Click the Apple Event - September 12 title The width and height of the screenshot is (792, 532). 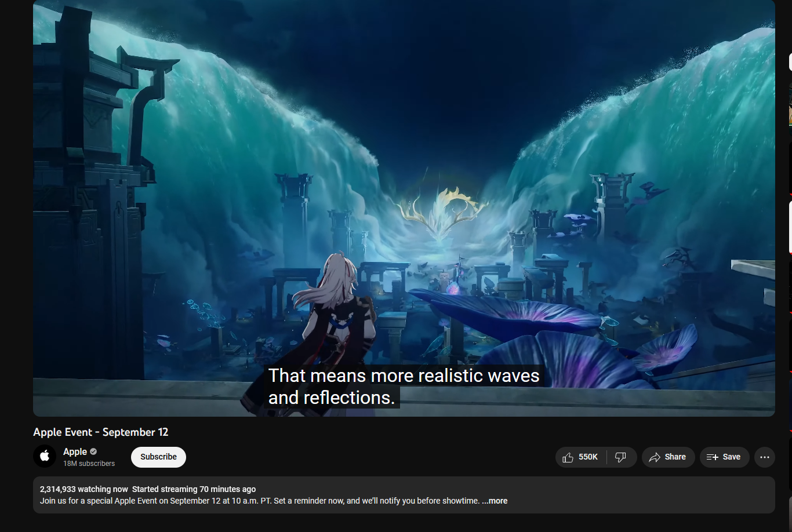pos(101,432)
